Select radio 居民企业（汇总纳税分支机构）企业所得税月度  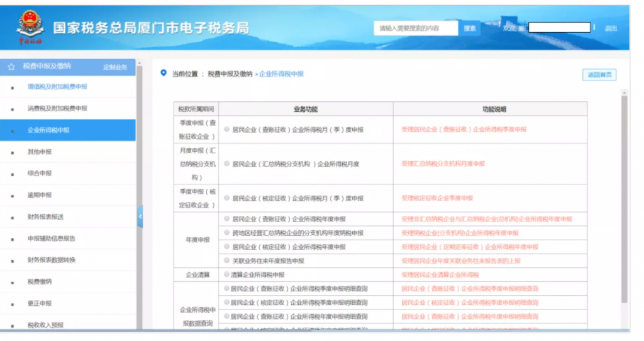click(227, 164)
